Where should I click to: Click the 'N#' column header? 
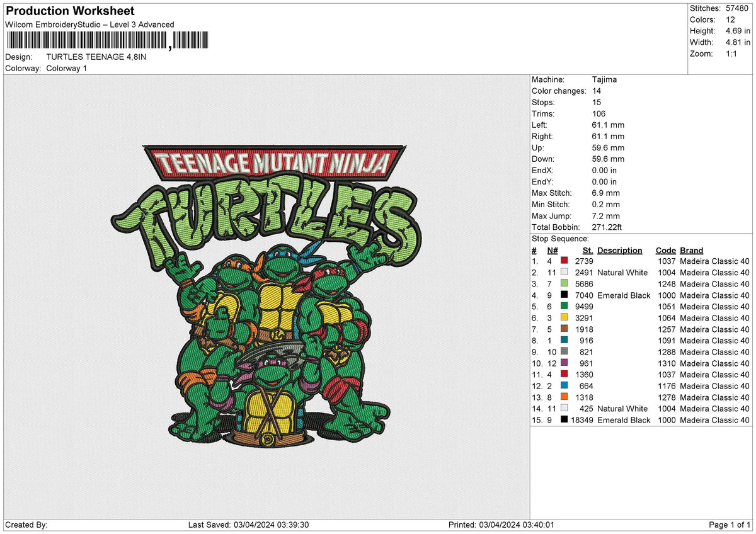pyautogui.click(x=553, y=250)
